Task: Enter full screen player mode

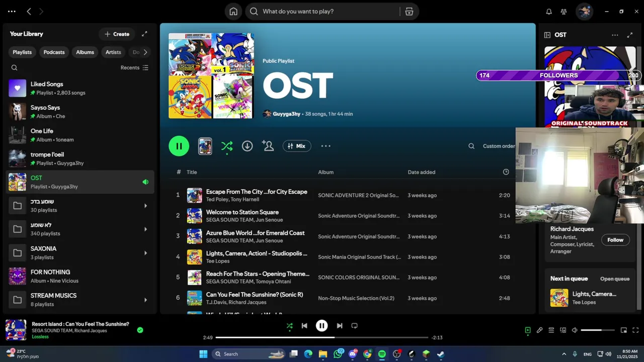Action: 635,330
